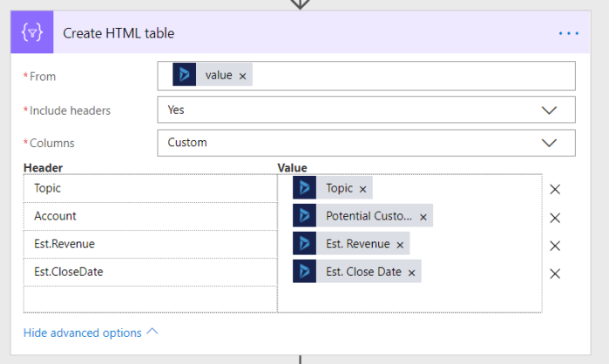Image resolution: width=609 pixels, height=364 pixels.
Task: Delete the Account column row
Action: (x=555, y=217)
